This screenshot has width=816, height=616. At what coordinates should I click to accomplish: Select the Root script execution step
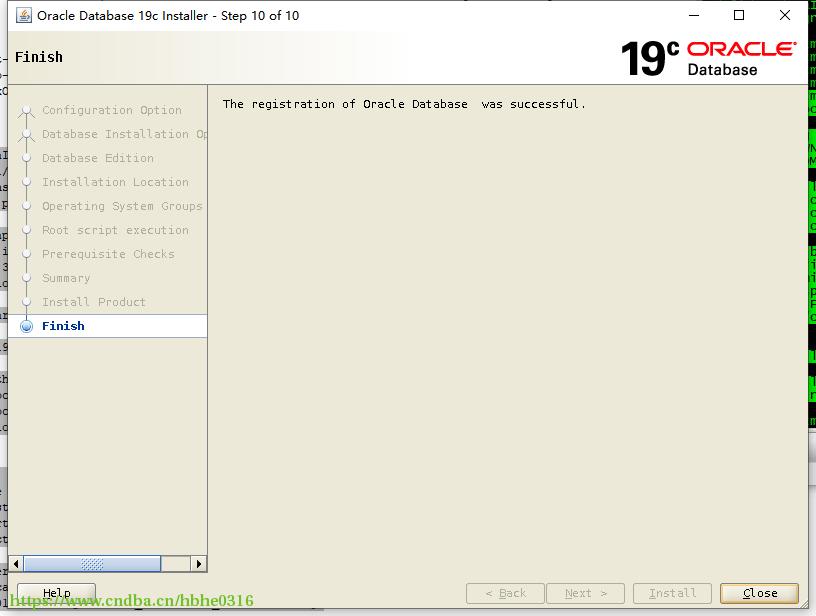[x=116, y=230]
